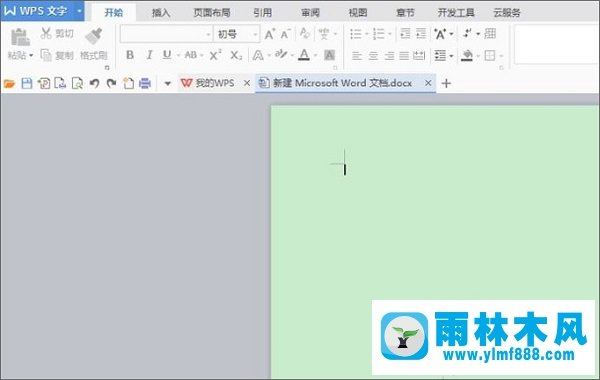Open the underline style dropdown arrow
The image size is (600, 380).
point(178,56)
